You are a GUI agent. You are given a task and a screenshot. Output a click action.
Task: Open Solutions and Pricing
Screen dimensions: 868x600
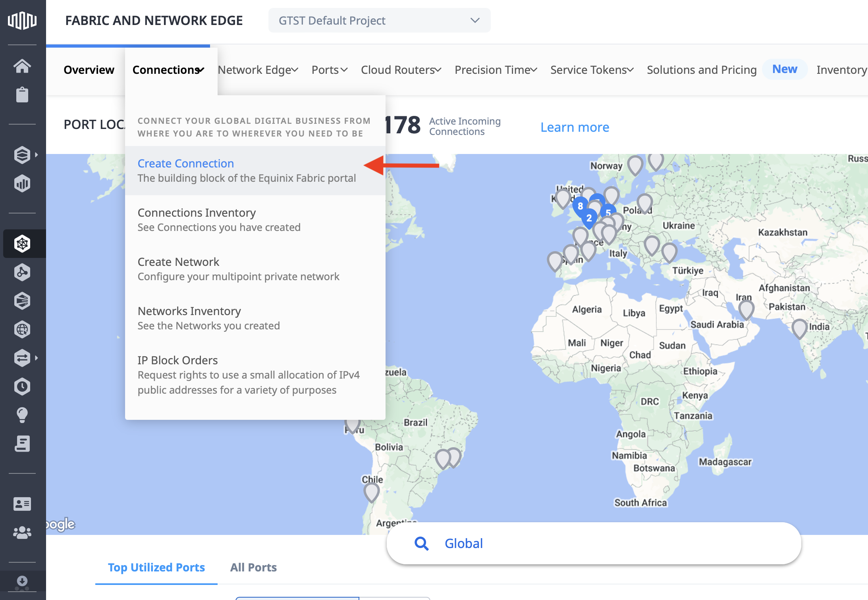coord(702,70)
